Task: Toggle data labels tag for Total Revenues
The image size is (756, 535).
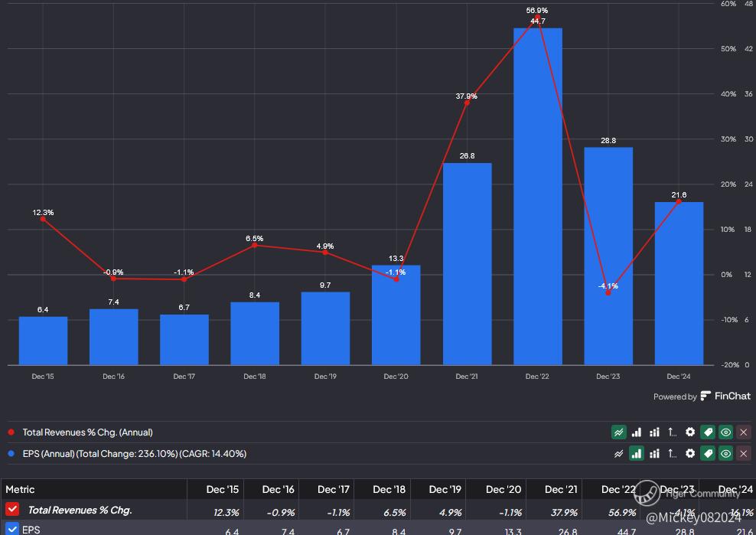Action: tap(708, 432)
